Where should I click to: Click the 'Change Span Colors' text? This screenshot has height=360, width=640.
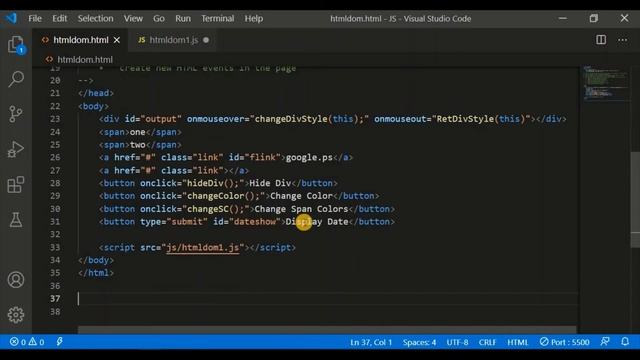[x=301, y=209]
